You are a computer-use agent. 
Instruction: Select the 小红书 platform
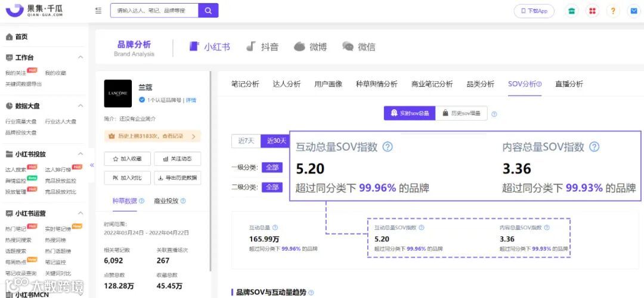pyautogui.click(x=209, y=47)
